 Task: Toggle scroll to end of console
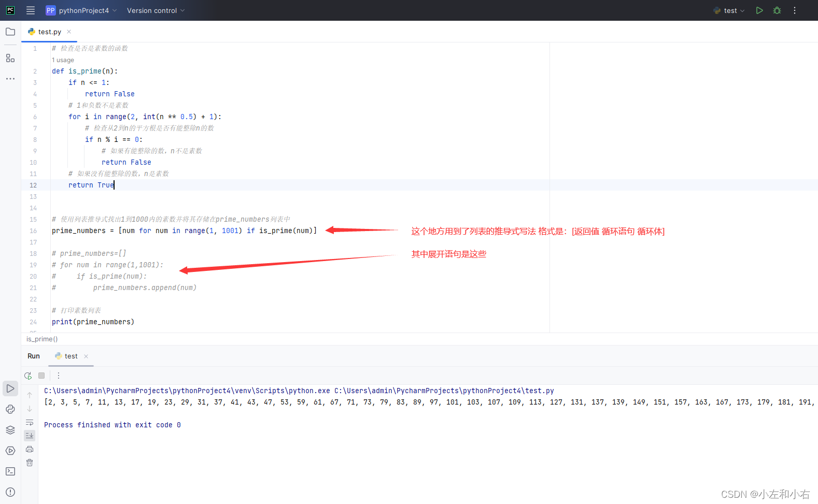[30, 436]
